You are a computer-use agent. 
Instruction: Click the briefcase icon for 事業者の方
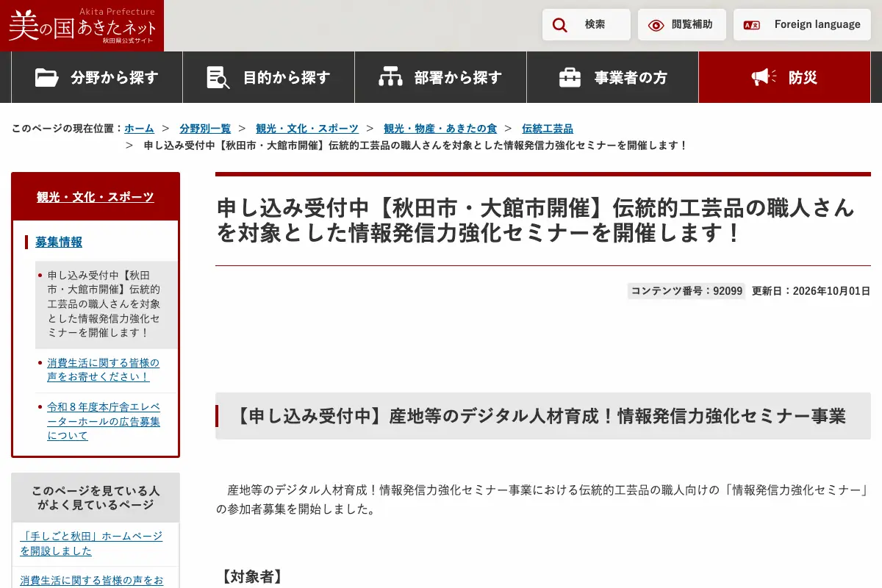tap(570, 77)
